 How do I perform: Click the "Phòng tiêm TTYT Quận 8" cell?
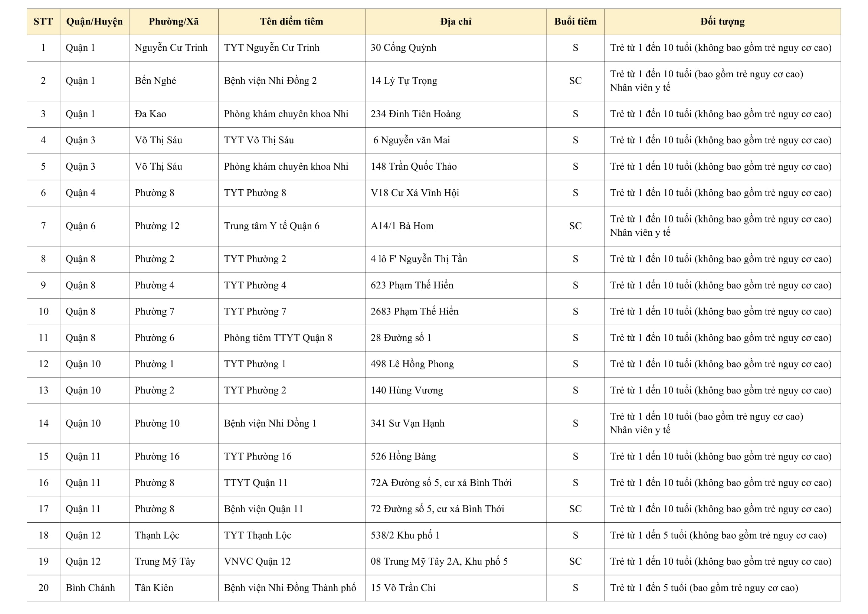[x=278, y=338]
